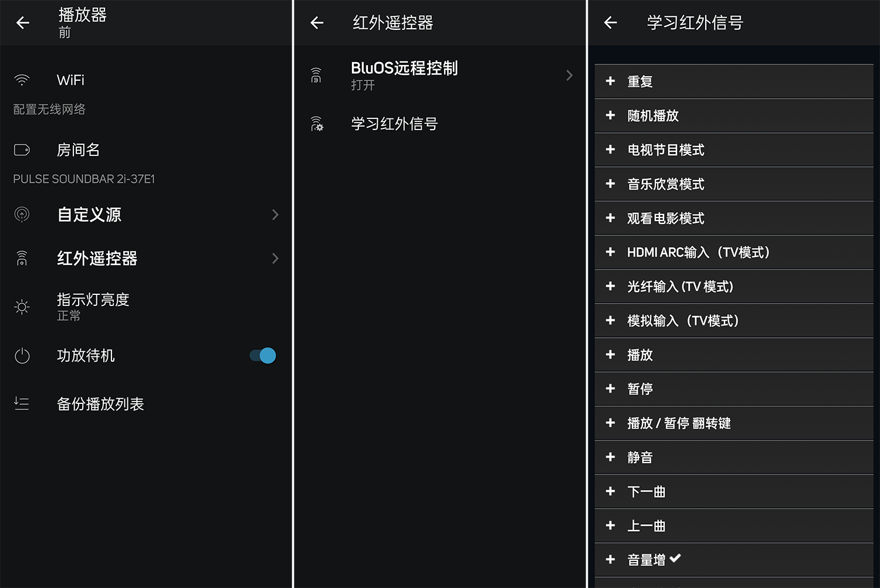Screen dimensions: 880x588
Task: Tap the power icon beside 功放待机
Action: [x=22, y=356]
